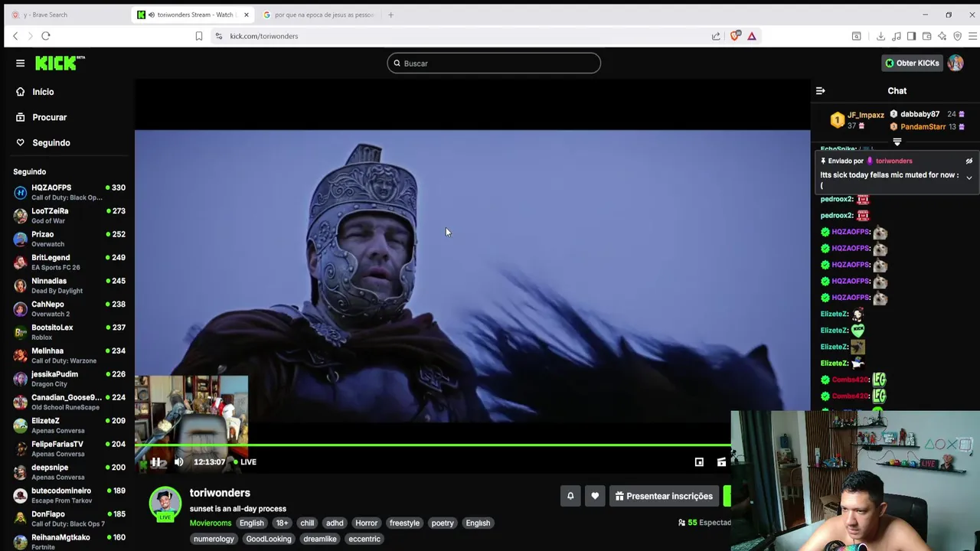Open LooTZeiRa channel in following list
This screenshot has width=980, height=551.
tap(69, 216)
